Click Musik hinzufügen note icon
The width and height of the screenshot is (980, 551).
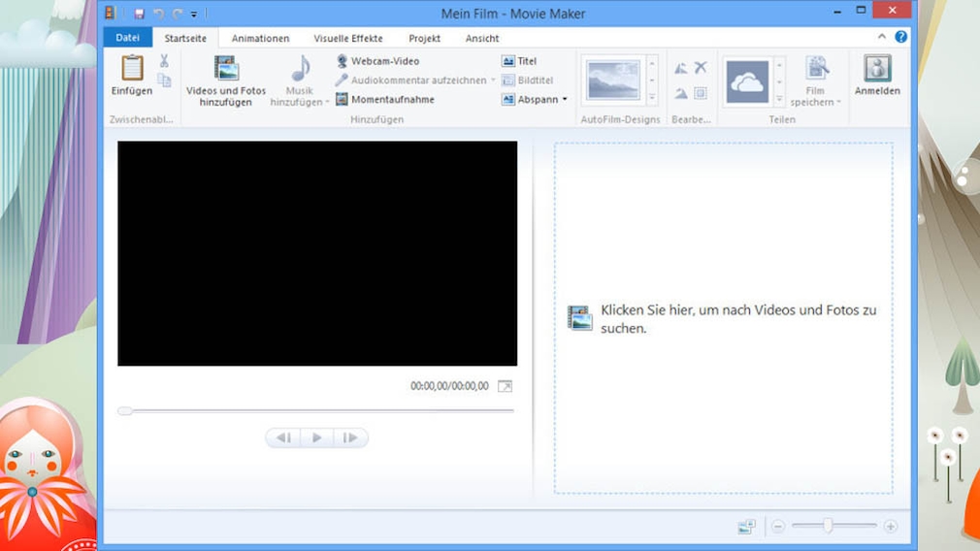point(301,68)
